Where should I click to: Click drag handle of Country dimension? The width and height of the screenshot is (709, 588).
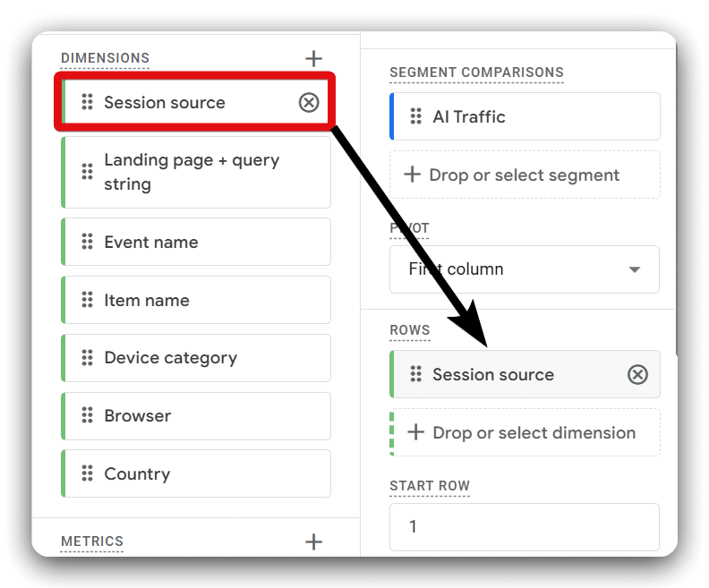point(87,474)
